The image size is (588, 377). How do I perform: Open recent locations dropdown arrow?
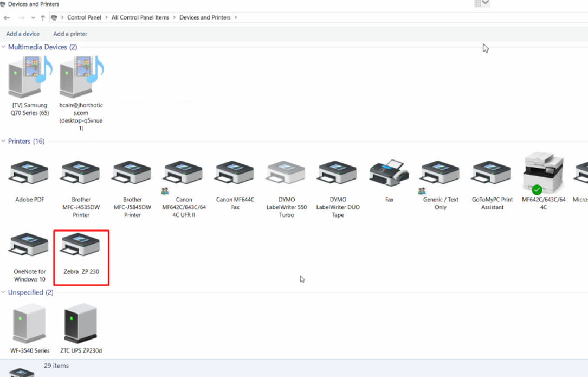(x=33, y=18)
